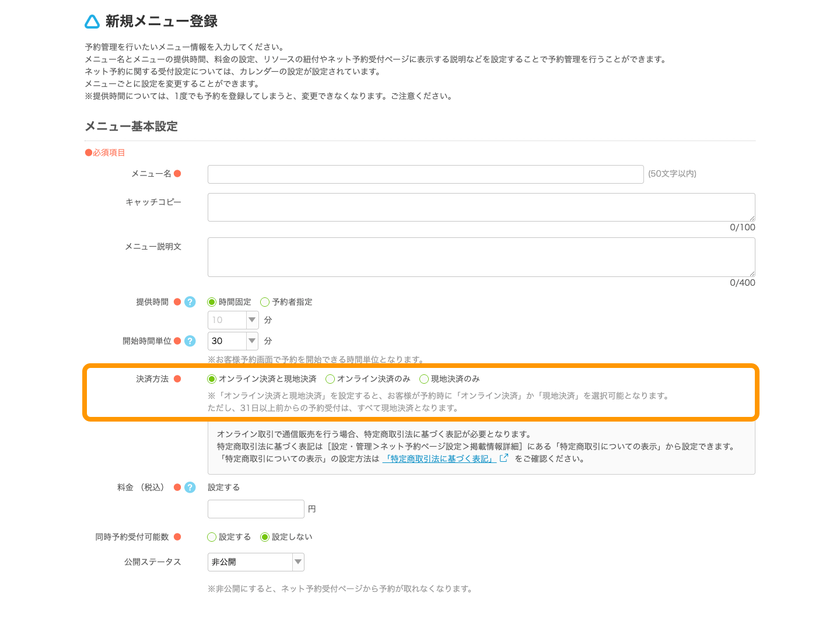The width and height of the screenshot is (840, 621).
Task: Show help for 料金（税込）
Action: point(190,487)
